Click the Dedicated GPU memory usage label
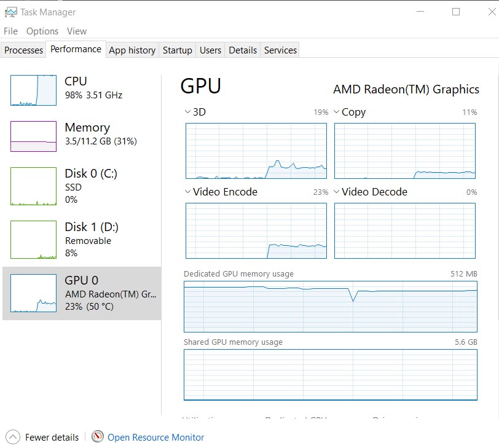The width and height of the screenshot is (499, 448). (x=238, y=274)
